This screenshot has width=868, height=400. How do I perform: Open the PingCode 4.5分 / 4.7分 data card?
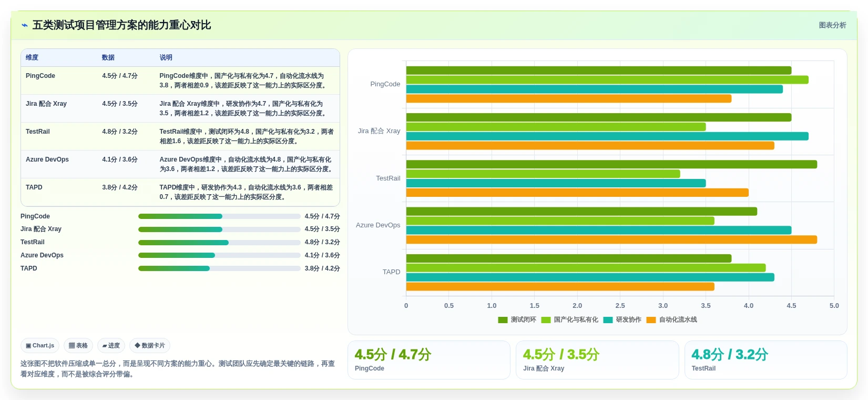429,360
